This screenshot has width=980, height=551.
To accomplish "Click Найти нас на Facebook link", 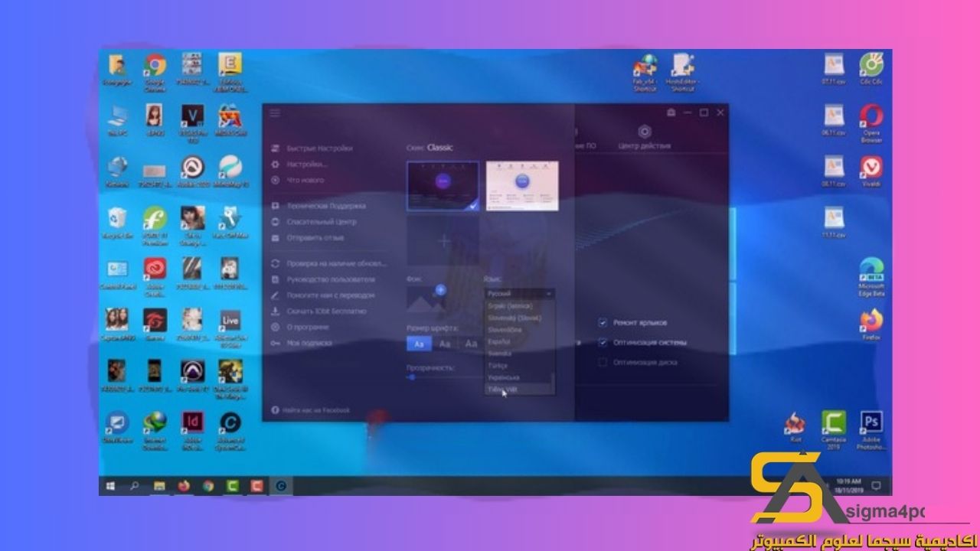I will tap(311, 410).
